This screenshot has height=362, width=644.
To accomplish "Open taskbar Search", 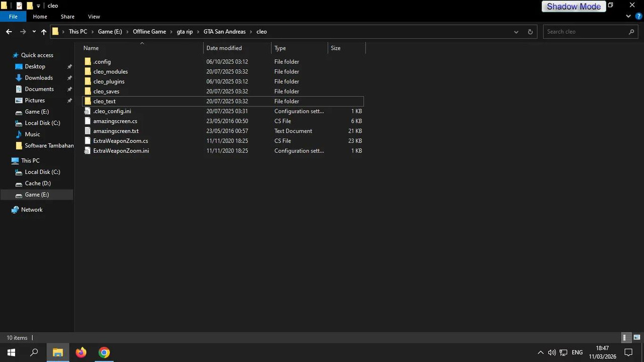I will pos(34,352).
